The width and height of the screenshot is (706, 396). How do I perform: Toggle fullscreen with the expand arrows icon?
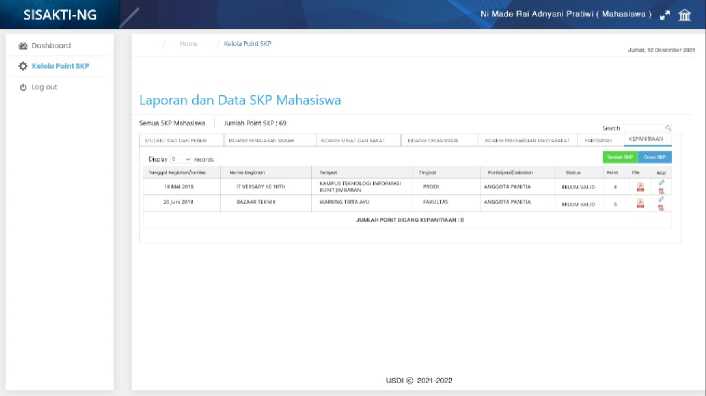pyautogui.click(x=665, y=15)
